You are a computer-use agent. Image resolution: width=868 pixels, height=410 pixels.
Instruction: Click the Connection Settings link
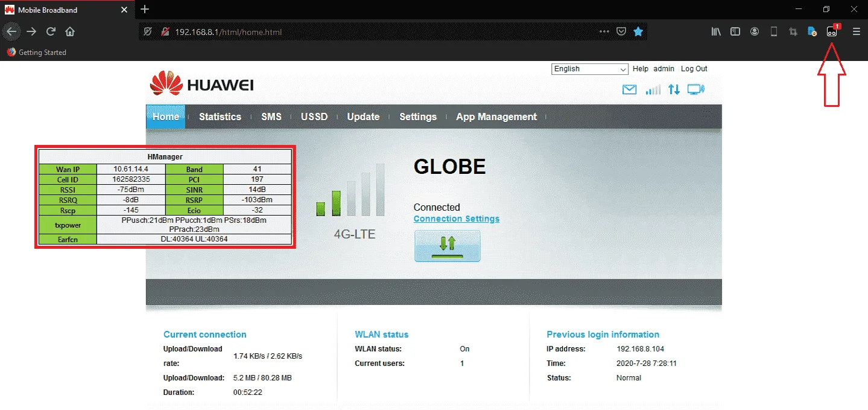click(457, 219)
